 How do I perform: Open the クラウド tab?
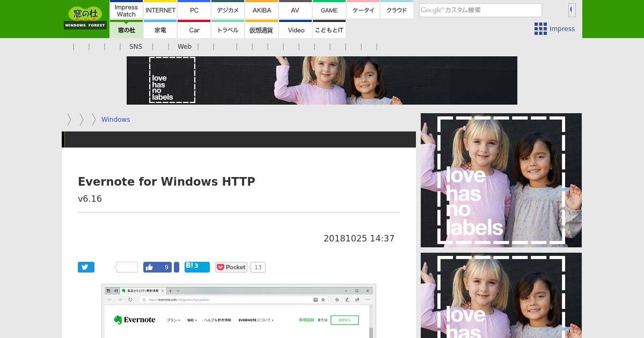point(397,10)
